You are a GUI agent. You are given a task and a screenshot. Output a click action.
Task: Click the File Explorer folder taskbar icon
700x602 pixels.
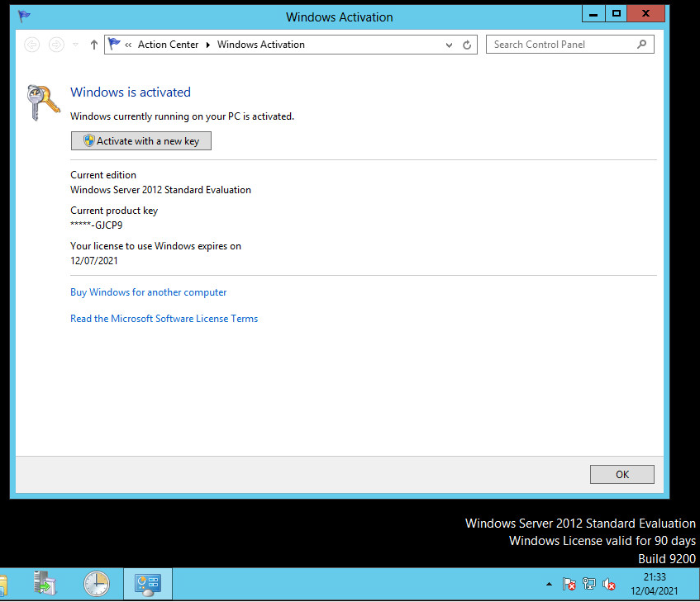pyautogui.click(x=3, y=585)
